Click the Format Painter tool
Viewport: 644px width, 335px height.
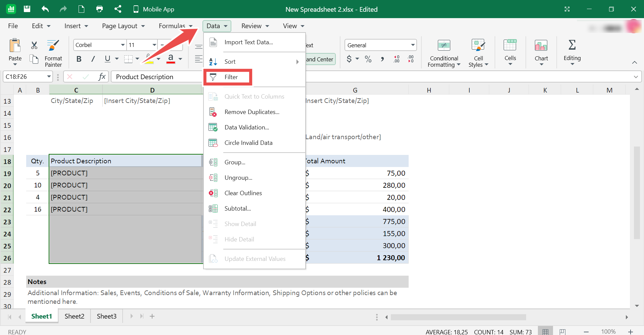(x=53, y=53)
